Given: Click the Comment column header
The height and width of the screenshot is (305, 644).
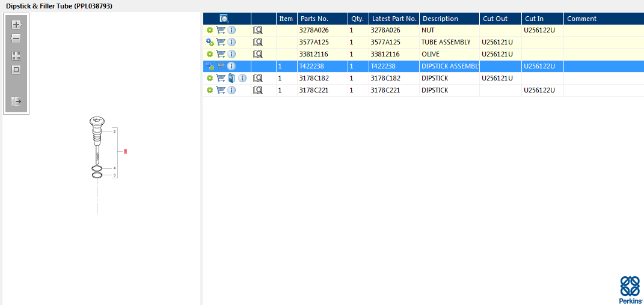Looking at the screenshot, I should [x=604, y=19].
